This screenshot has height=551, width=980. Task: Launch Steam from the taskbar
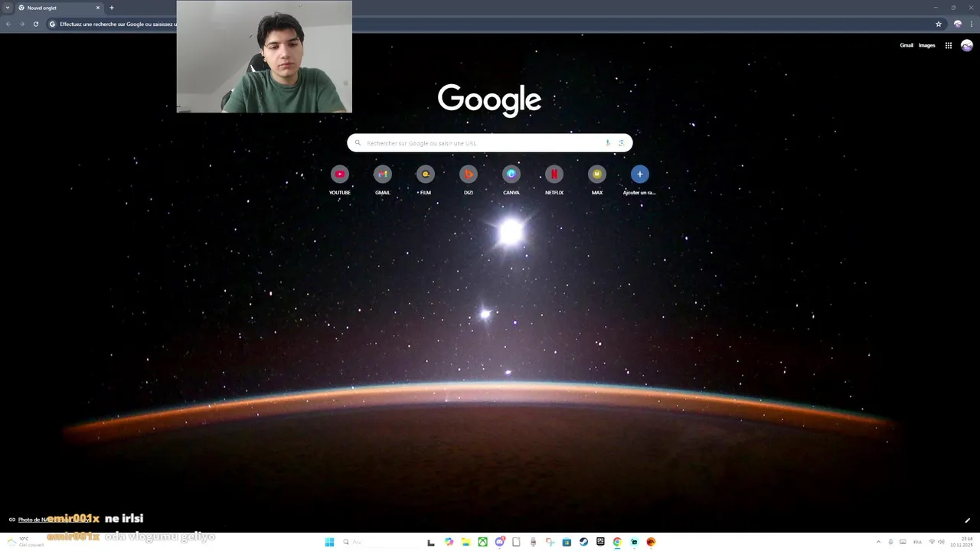[x=583, y=542]
